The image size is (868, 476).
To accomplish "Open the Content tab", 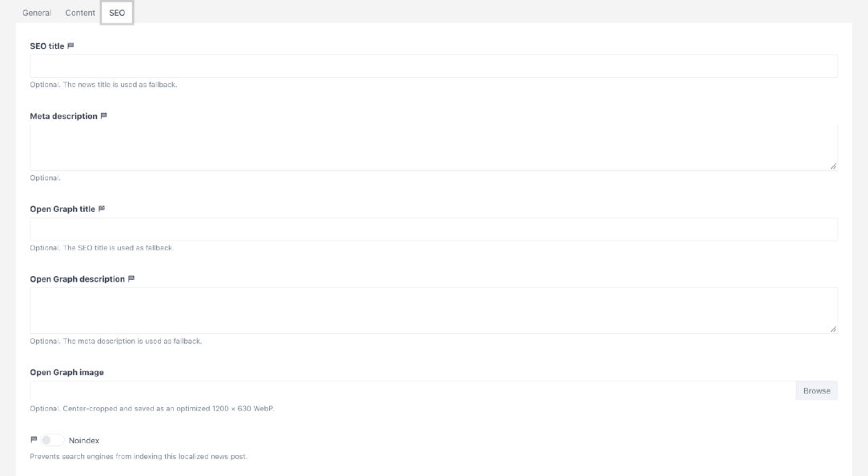I will click(x=80, y=13).
